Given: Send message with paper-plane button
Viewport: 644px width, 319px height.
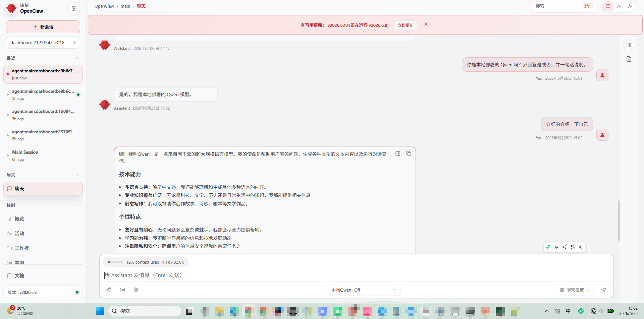Looking at the screenshot, I should coord(603,290).
